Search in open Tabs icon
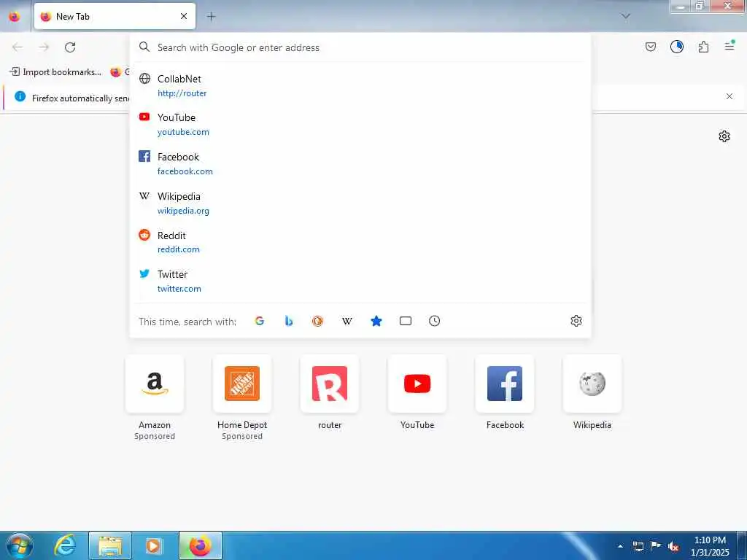The width and height of the screenshot is (747, 560). coord(406,321)
